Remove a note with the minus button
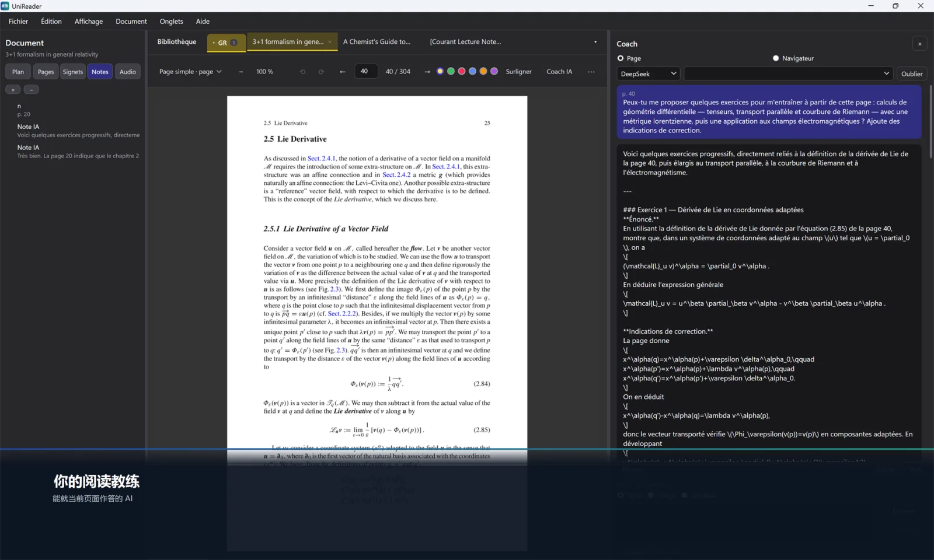 (x=32, y=89)
